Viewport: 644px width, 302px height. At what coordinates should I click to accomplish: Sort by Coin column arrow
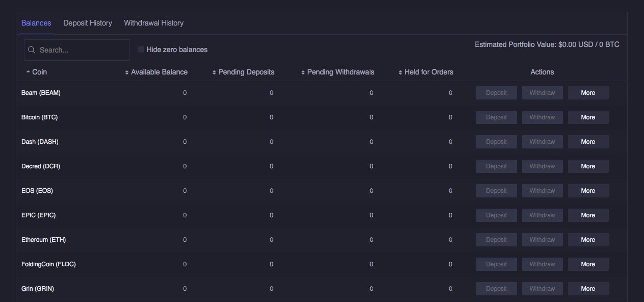point(28,72)
